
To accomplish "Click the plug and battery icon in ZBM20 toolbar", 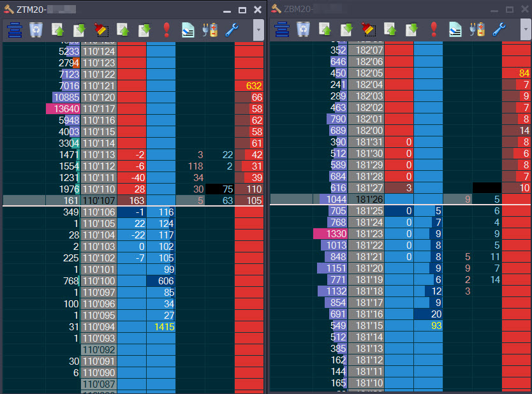I will tap(477, 29).
